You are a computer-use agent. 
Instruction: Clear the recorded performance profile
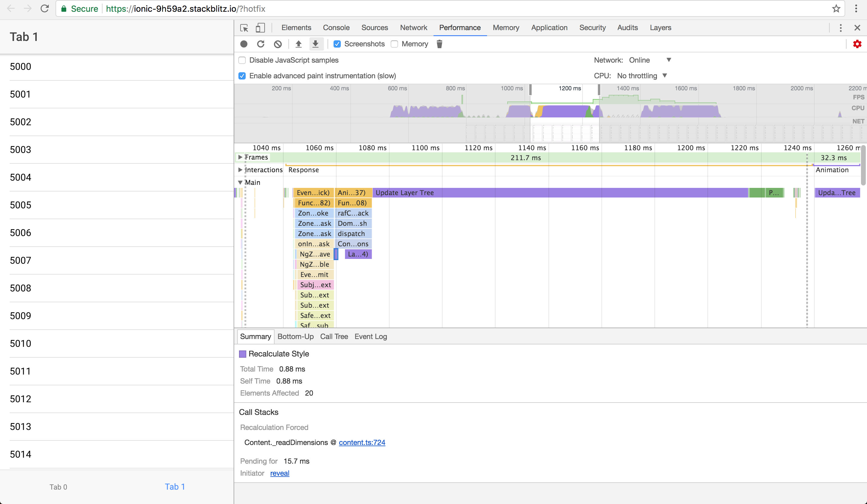pyautogui.click(x=278, y=44)
